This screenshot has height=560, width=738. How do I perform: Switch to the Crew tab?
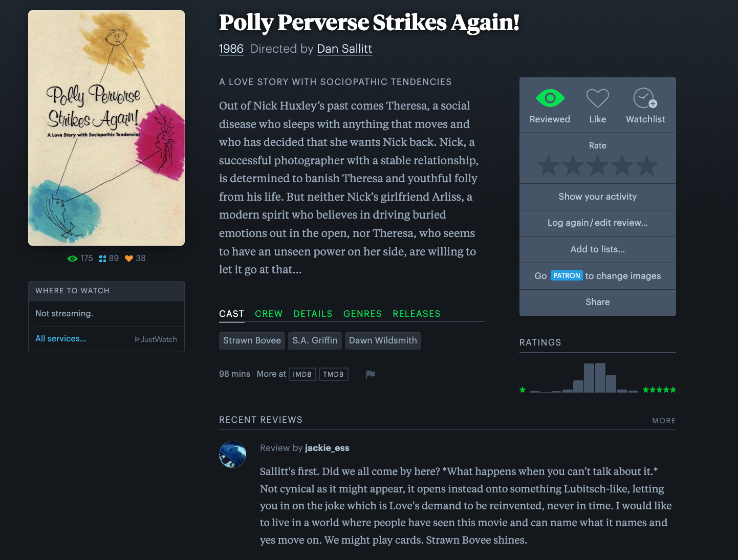[x=269, y=314]
